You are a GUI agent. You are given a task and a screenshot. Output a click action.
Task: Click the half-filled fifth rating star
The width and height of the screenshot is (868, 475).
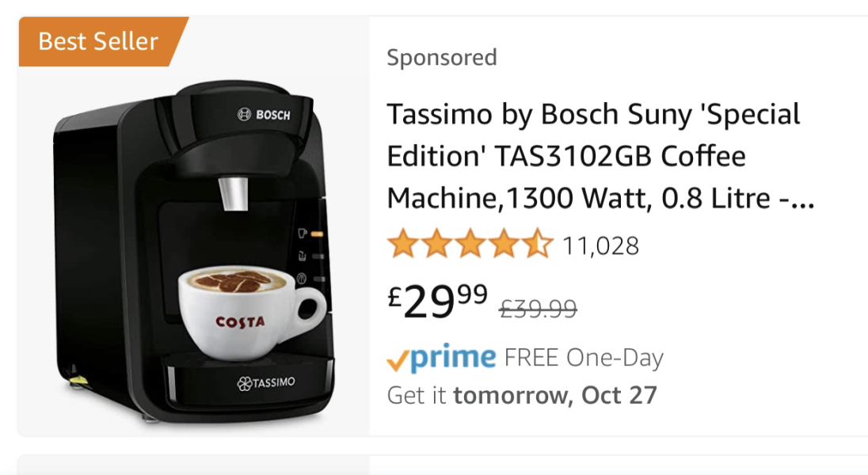point(537,245)
